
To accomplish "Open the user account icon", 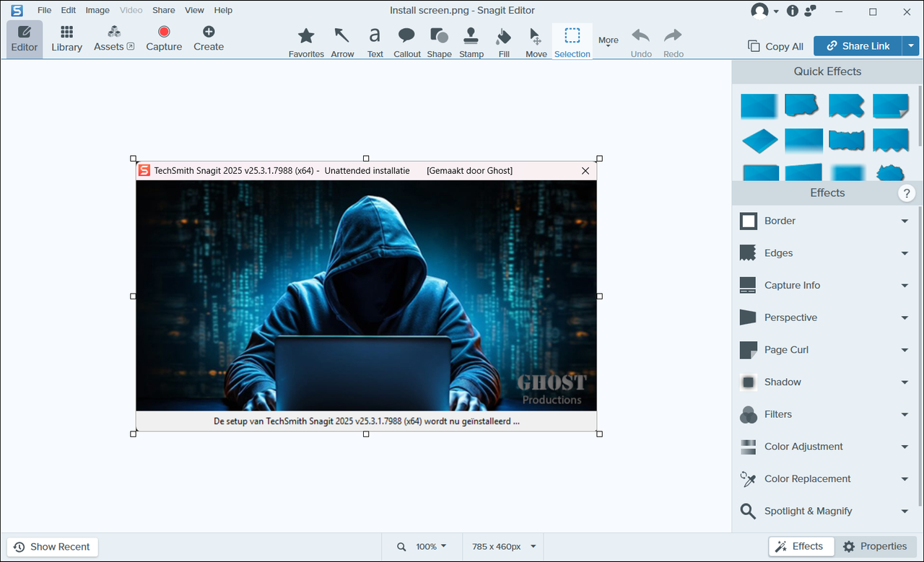I will click(x=759, y=11).
